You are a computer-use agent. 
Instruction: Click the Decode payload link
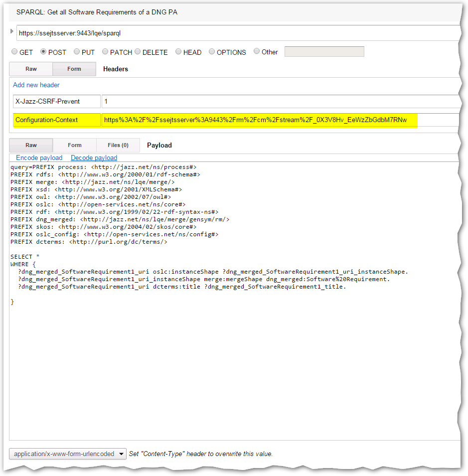coord(94,158)
